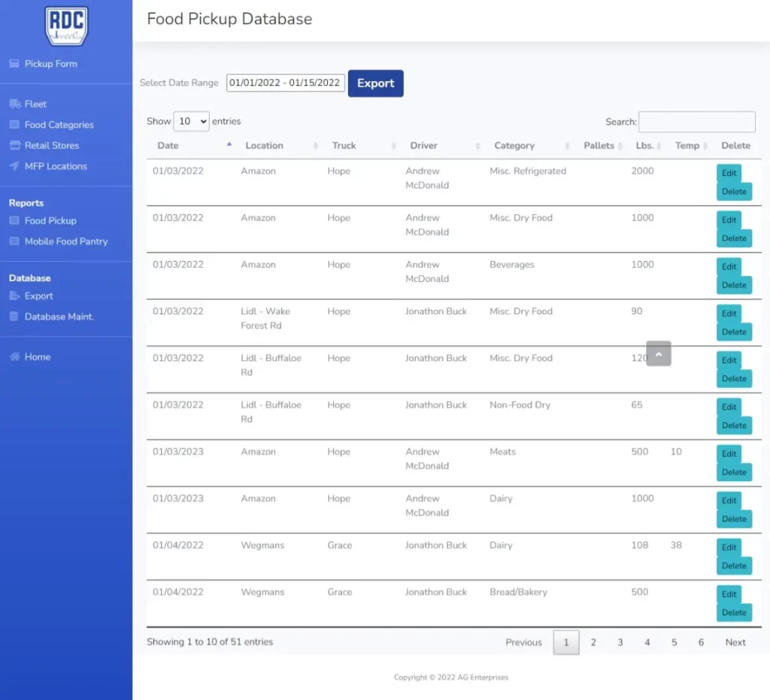The height and width of the screenshot is (700, 770).
Task: Open Retail Stores in sidebar
Action: pyautogui.click(x=52, y=145)
